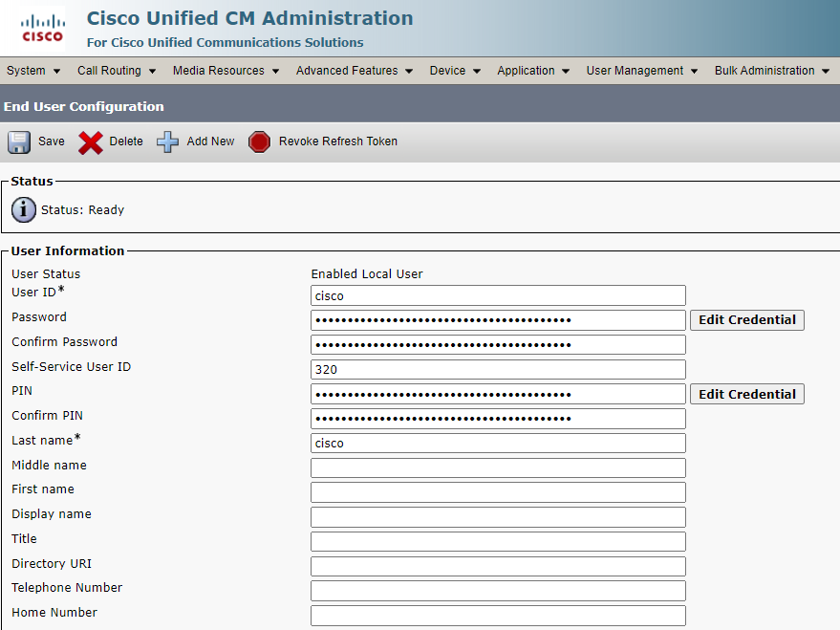Open the Media Resources dropdown
Image resolution: width=840 pixels, height=630 pixels.
pos(226,71)
